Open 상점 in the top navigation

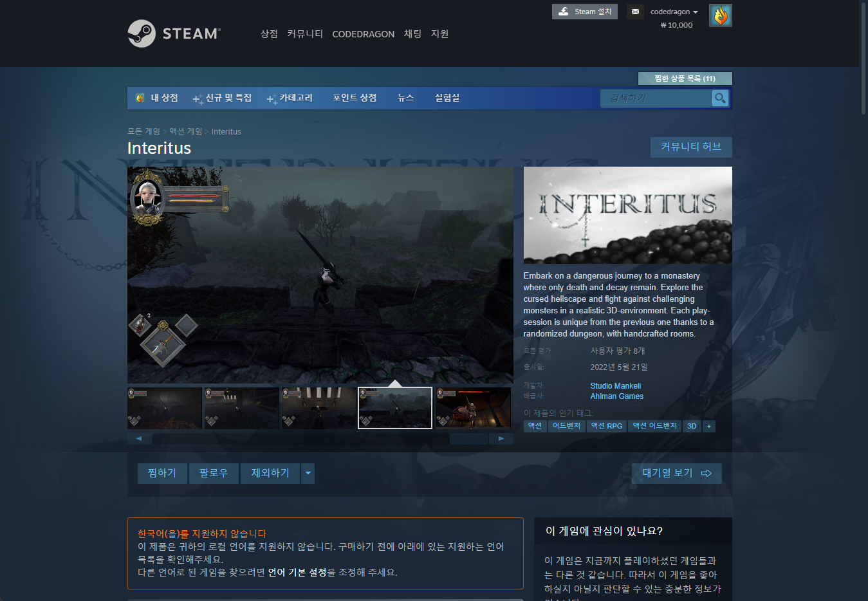269,33
